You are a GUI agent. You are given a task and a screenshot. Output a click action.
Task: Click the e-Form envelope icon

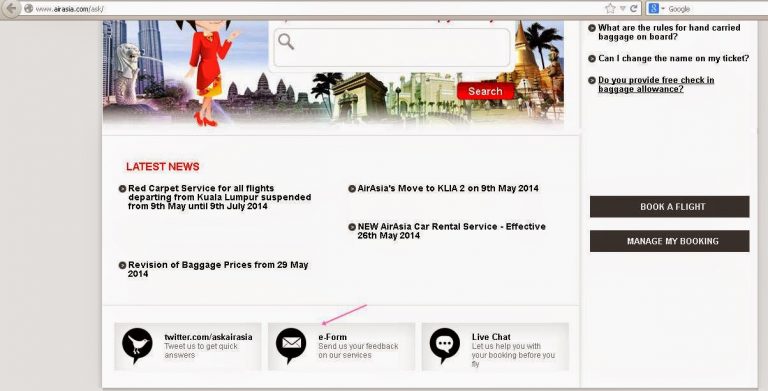[291, 345]
